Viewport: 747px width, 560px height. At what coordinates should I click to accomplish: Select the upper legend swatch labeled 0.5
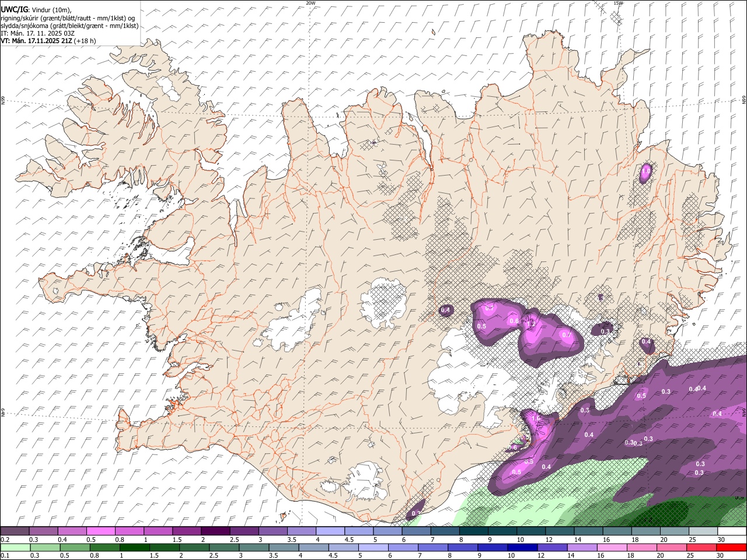click(x=100, y=531)
